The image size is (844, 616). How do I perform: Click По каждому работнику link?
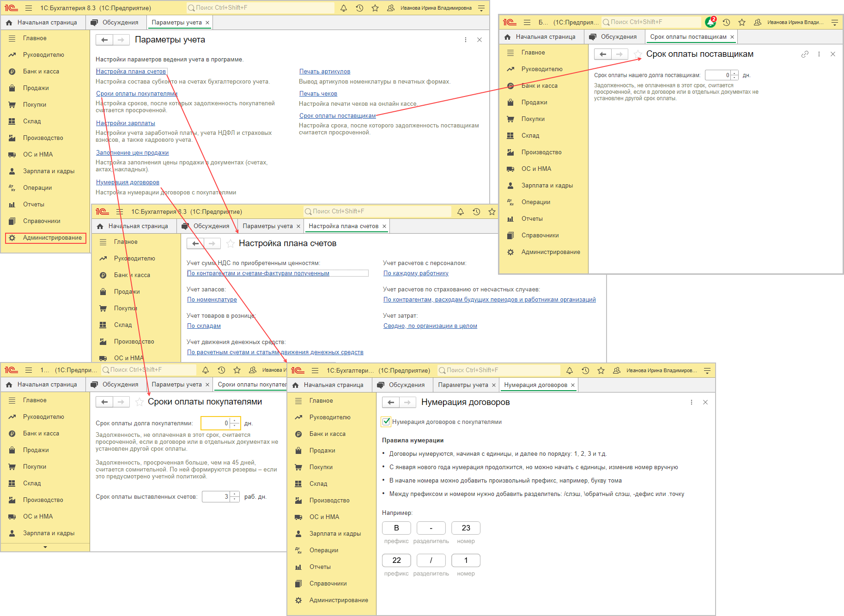click(x=416, y=273)
